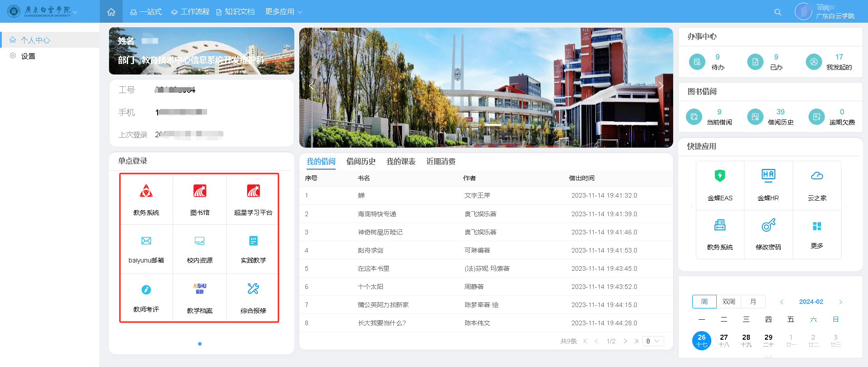The image size is (868, 367).
Task: Switch to the 借阅历史 tab
Action: [361, 162]
